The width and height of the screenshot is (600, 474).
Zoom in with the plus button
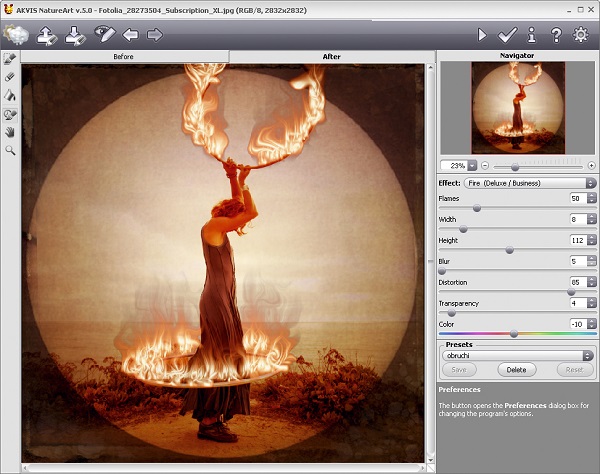pos(592,166)
